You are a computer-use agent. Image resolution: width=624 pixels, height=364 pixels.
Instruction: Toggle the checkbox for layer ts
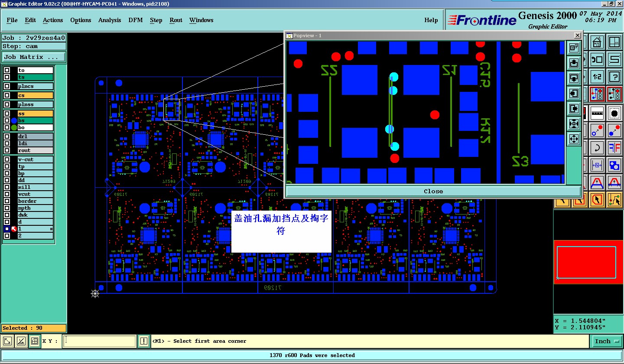point(7,77)
